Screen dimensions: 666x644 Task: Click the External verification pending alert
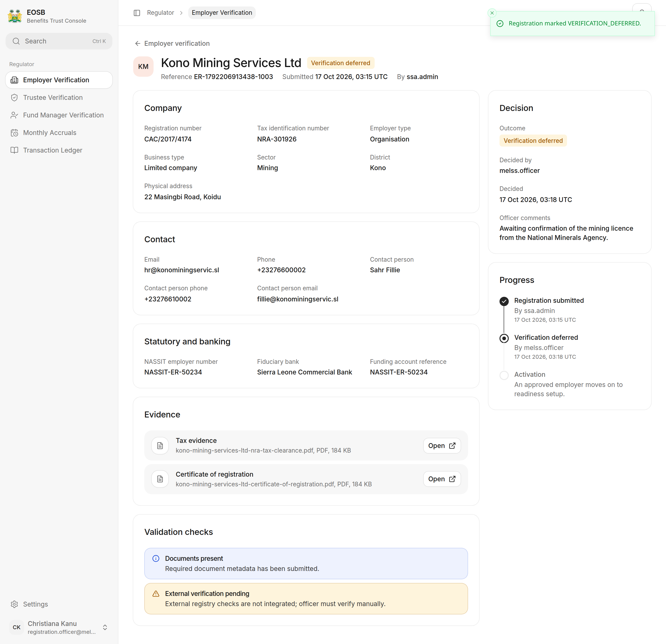(x=306, y=599)
